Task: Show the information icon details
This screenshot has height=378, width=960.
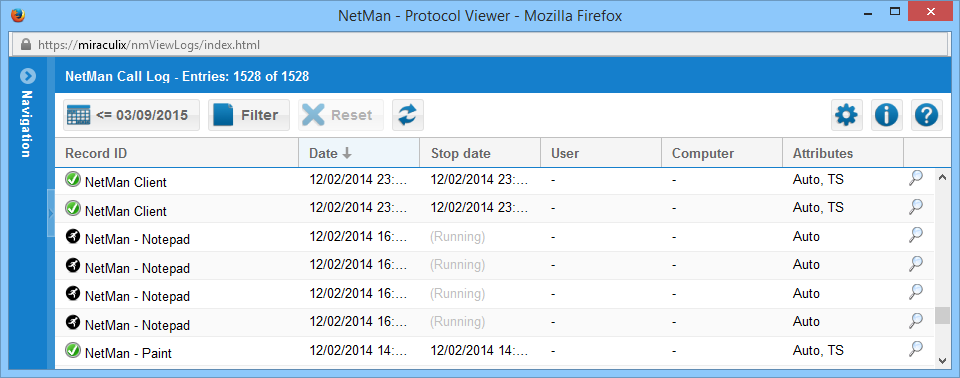Action: tap(887, 115)
